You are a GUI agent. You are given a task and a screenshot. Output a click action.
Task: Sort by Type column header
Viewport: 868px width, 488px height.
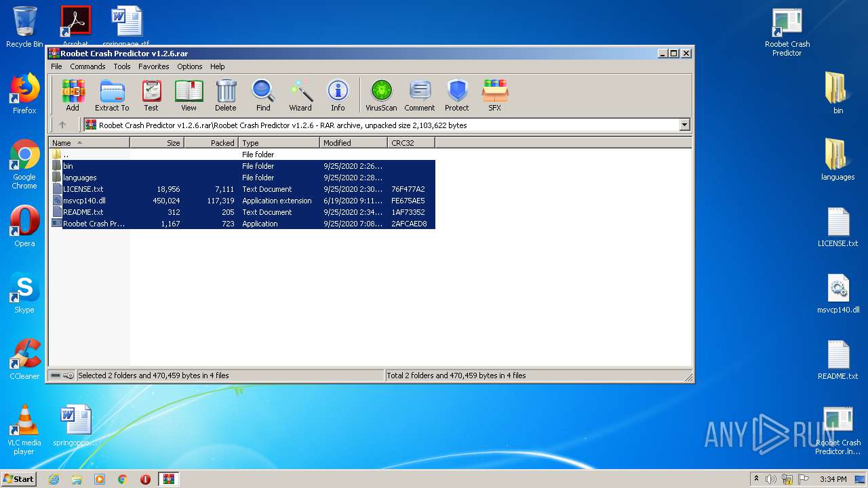coord(279,143)
